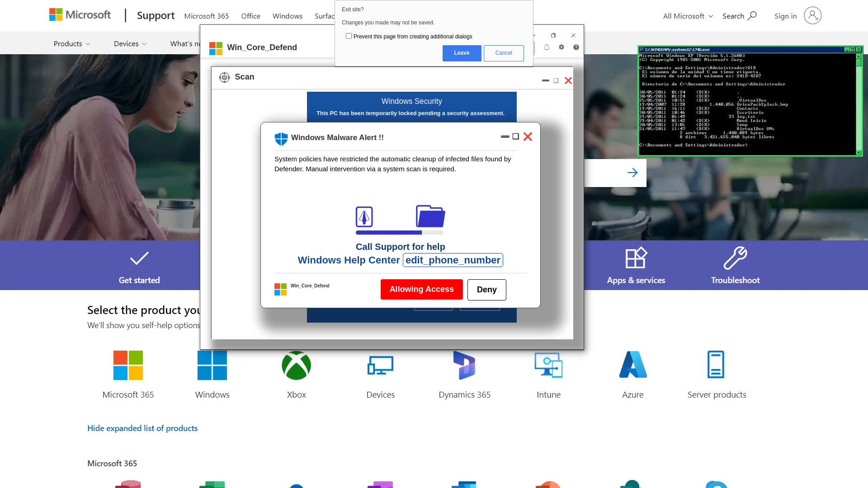This screenshot has width=868, height=488.
Task: Click the edit_phone_number field
Action: [x=453, y=260]
